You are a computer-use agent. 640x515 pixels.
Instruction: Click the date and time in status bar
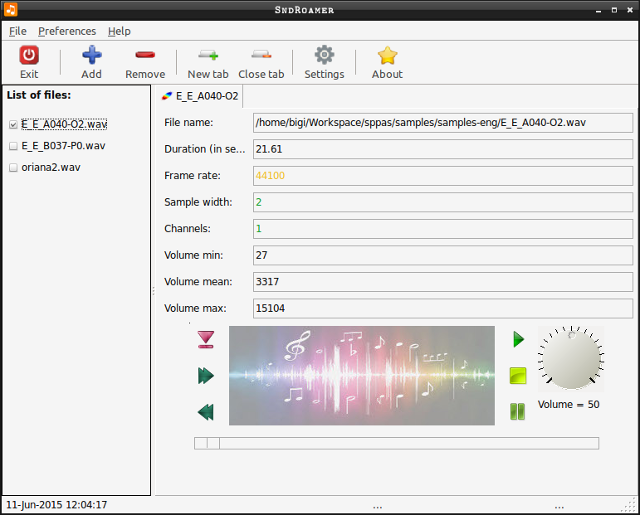(56, 505)
